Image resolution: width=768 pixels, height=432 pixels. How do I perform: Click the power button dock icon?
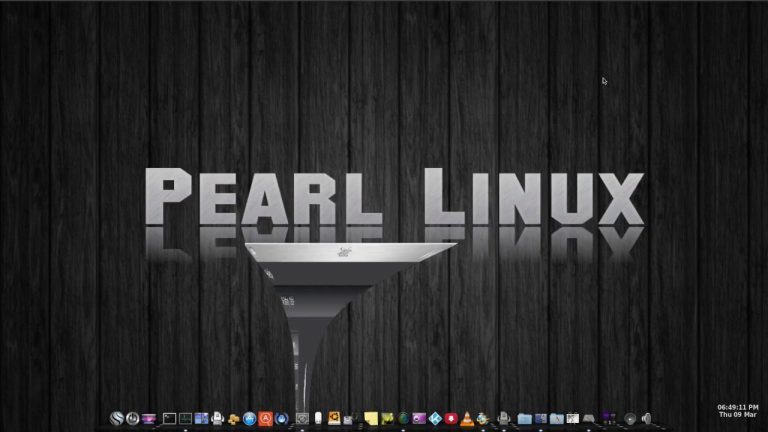132,418
